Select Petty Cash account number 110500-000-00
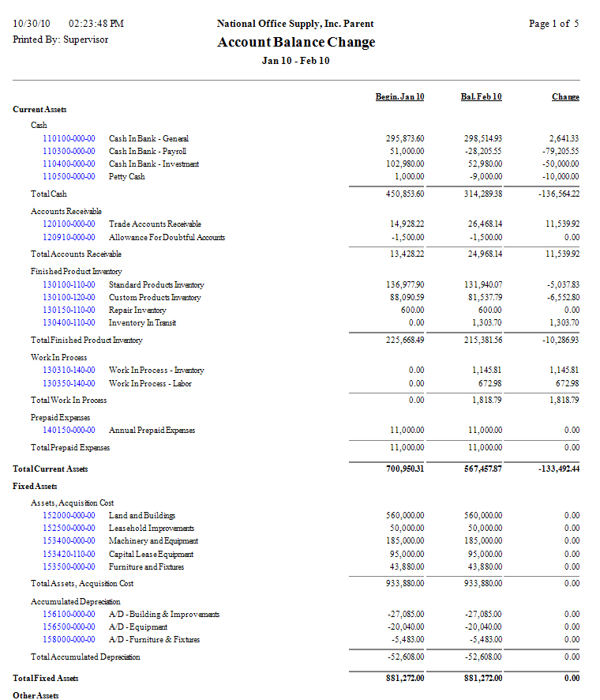Viewport: 600px width, 700px height. pos(69,177)
